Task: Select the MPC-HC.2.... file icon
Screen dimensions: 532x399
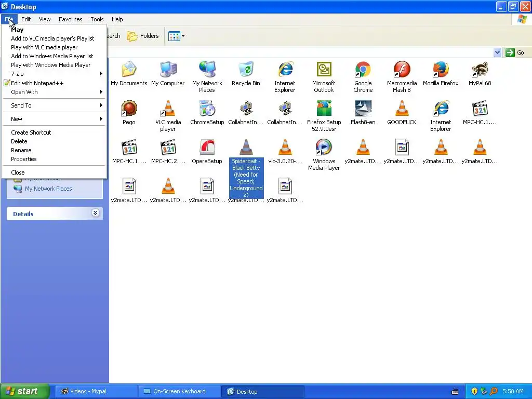Action: tap(168, 152)
